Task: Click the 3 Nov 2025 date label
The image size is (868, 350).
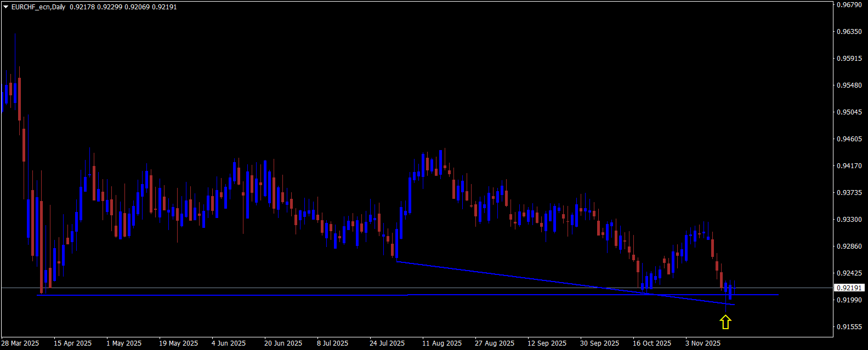Action: (703, 343)
